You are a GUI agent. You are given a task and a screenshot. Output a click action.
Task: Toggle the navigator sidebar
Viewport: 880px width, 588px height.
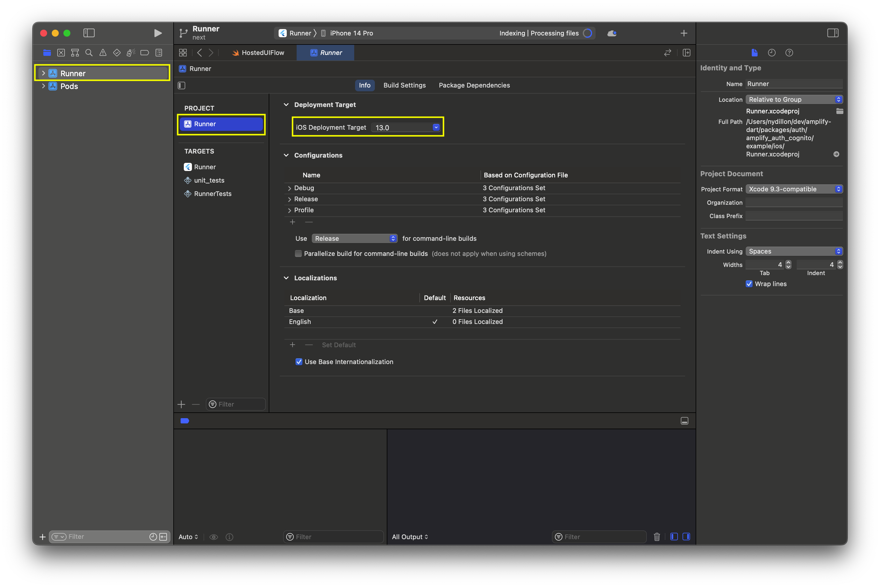click(89, 33)
